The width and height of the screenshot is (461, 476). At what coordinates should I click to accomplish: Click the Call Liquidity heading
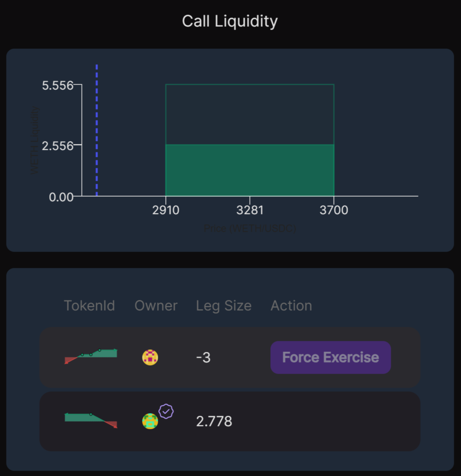pos(230,21)
